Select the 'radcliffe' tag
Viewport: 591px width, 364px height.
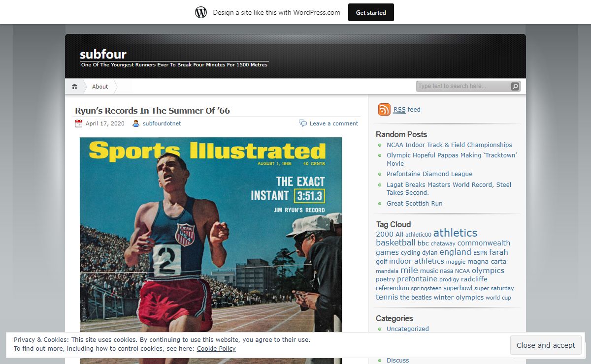pyautogui.click(x=474, y=279)
